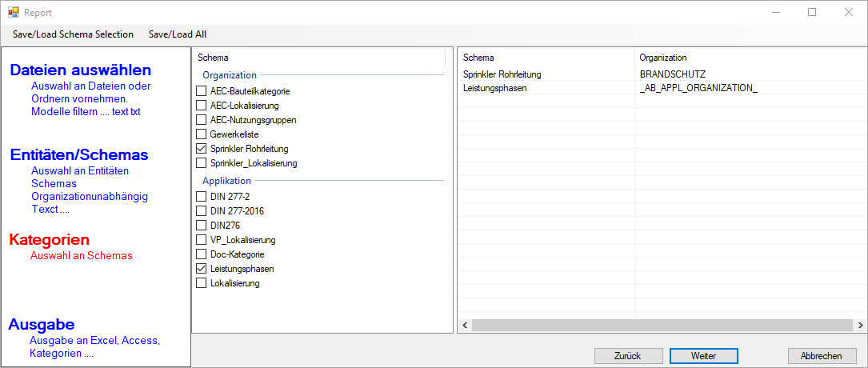Check the VP_Lokalisierung schema

click(x=201, y=240)
